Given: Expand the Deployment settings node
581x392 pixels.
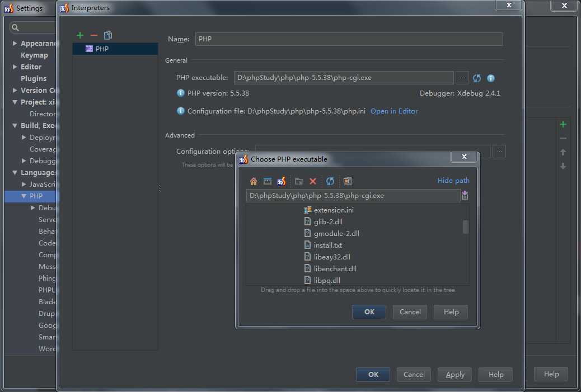Looking at the screenshot, I should (x=24, y=138).
